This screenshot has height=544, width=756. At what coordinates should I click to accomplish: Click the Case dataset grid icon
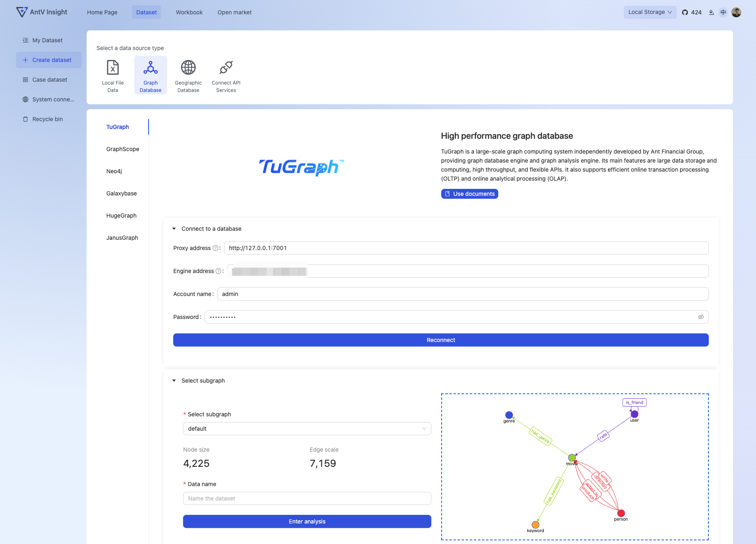25,80
